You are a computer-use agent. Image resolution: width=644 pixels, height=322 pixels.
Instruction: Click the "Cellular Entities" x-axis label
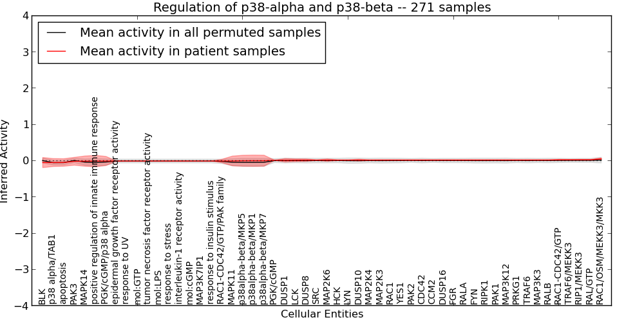click(x=321, y=314)
